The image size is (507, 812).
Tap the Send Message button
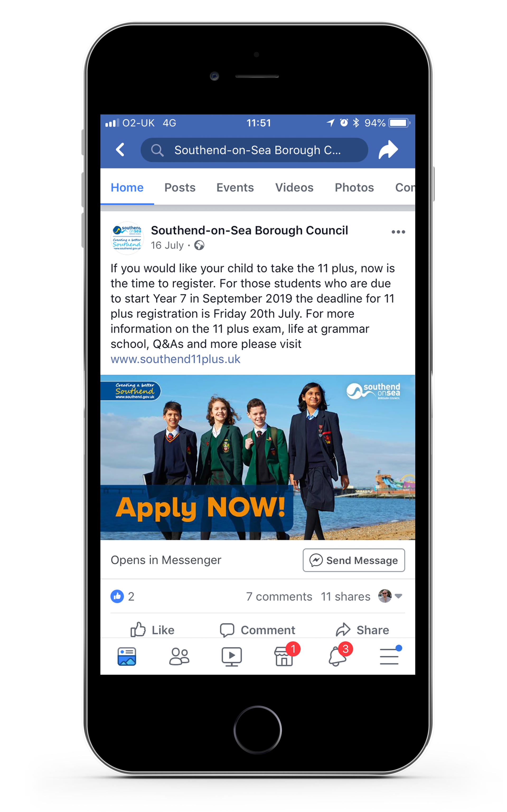coord(353,560)
